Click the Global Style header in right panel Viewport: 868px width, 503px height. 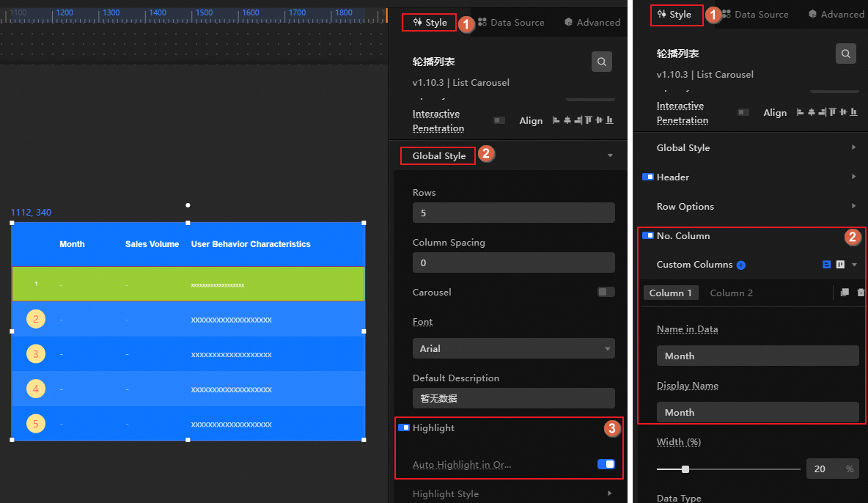[756, 147]
